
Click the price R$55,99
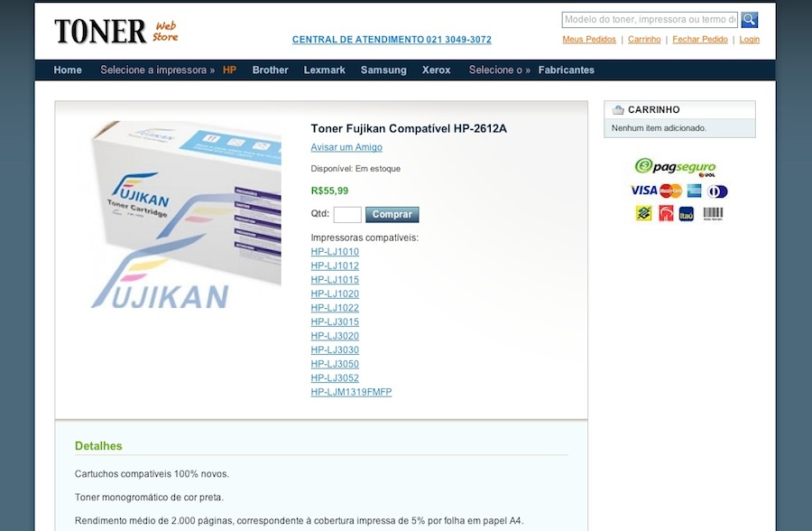pos(329,191)
